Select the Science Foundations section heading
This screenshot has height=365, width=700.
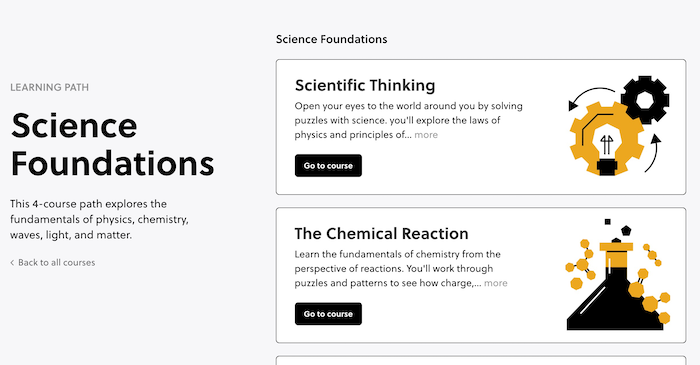pos(331,39)
